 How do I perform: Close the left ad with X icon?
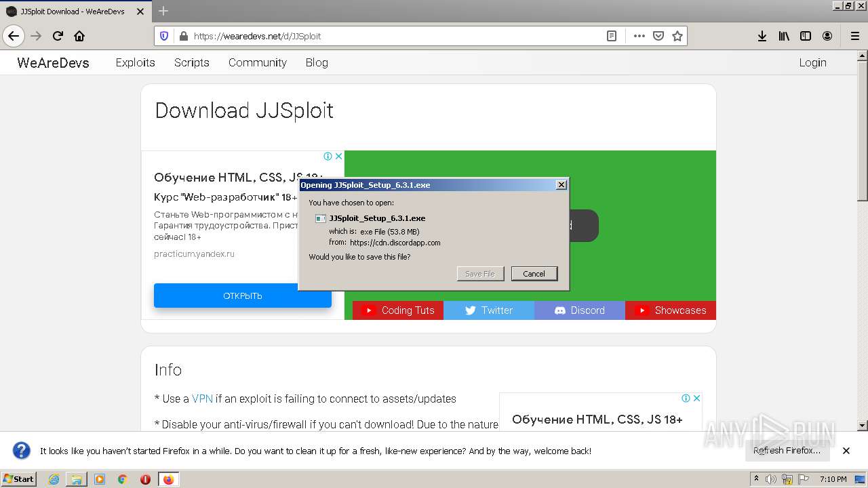(339, 156)
